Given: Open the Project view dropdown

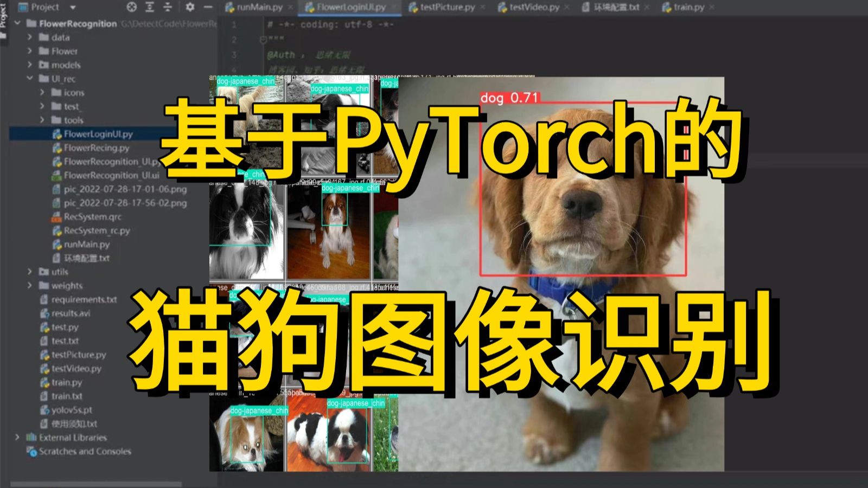Looking at the screenshot, I should click(x=73, y=8).
